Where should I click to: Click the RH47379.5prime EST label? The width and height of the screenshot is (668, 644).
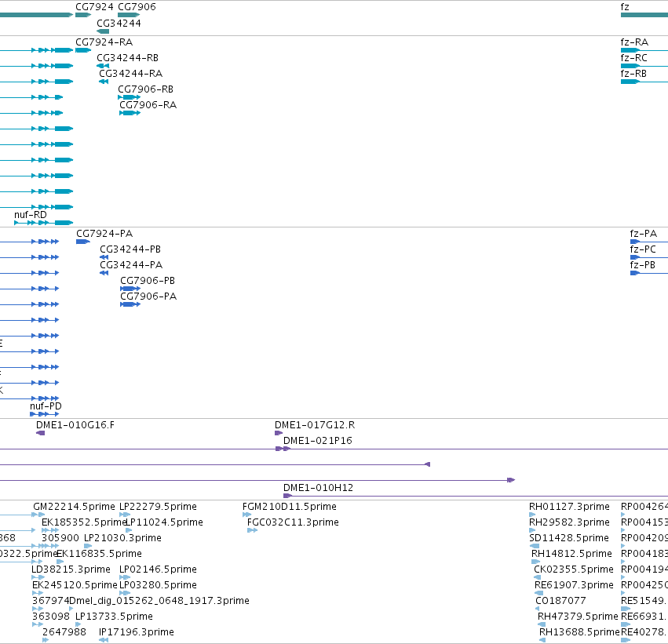[578, 617]
